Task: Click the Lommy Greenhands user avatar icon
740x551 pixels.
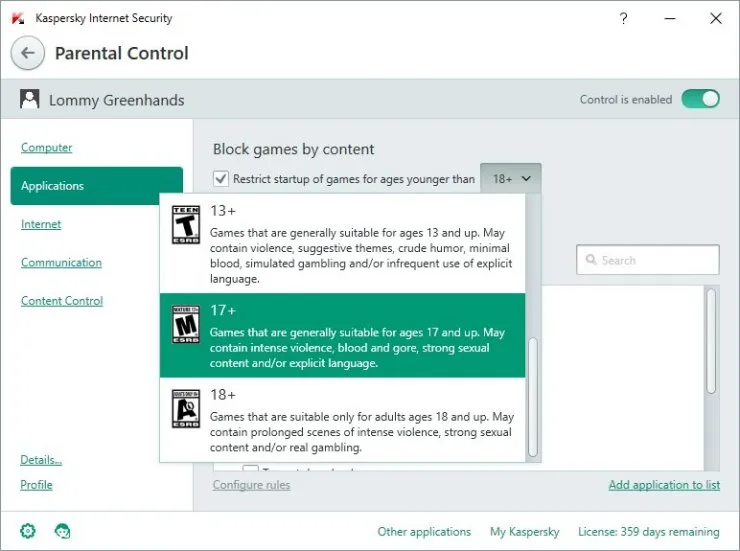Action: [31, 100]
